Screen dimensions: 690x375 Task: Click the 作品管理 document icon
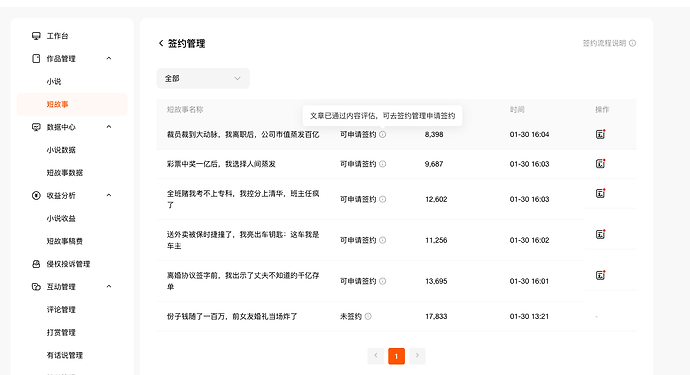pyautogui.click(x=36, y=59)
